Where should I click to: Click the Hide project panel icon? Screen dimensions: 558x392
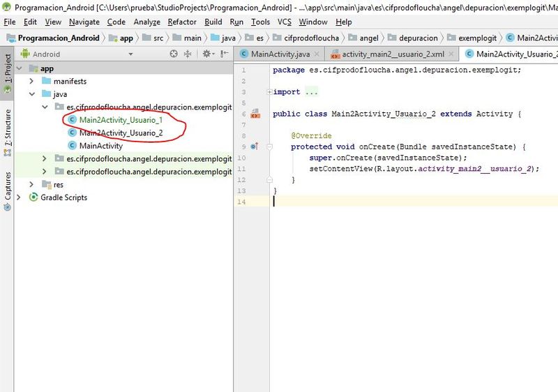click(x=224, y=54)
